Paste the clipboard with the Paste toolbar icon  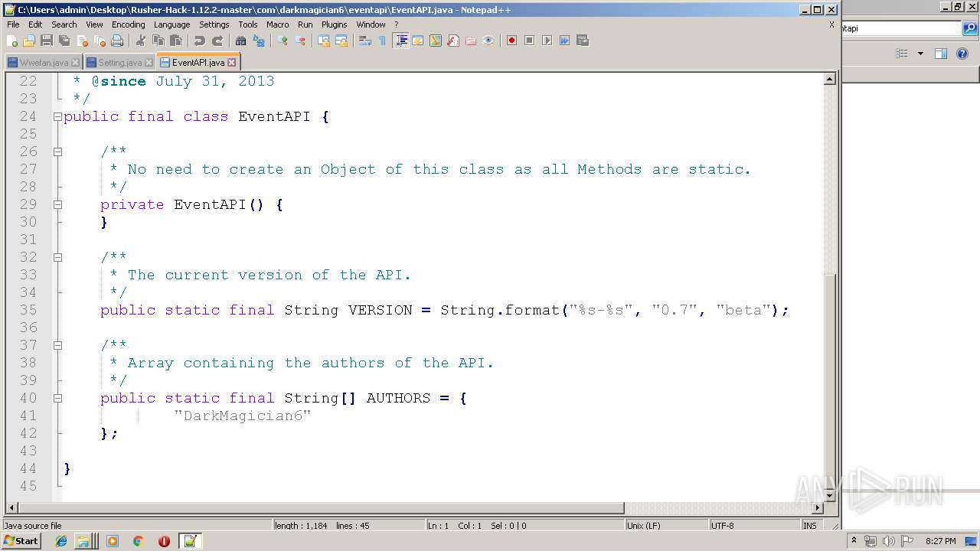coord(176,41)
